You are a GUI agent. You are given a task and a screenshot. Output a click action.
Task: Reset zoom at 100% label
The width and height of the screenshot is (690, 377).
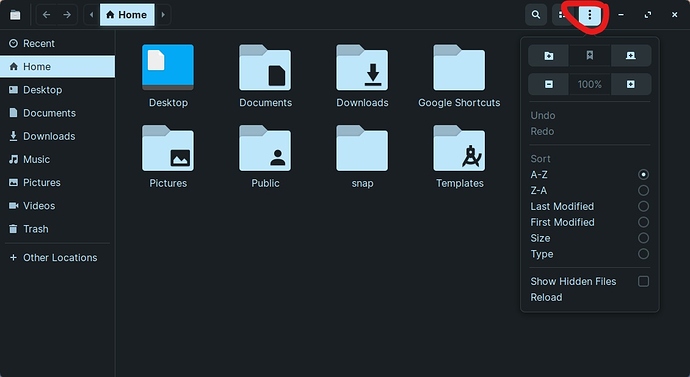(590, 84)
